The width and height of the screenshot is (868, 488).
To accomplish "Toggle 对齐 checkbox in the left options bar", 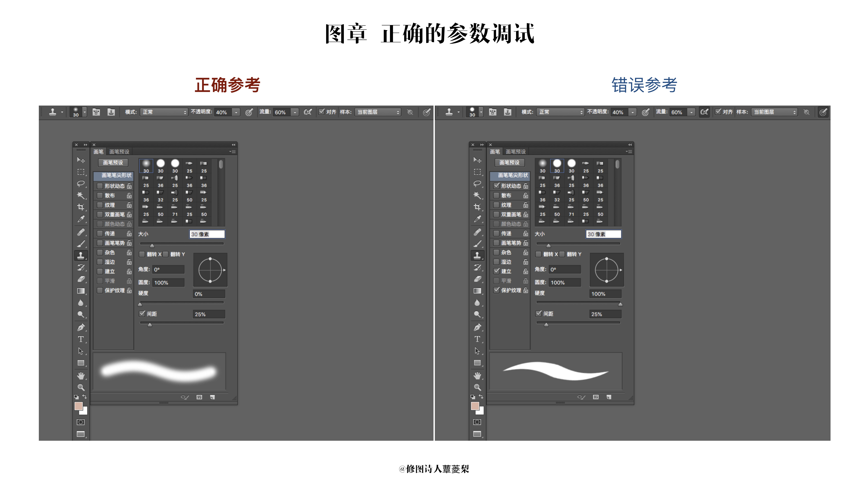I will coord(322,112).
